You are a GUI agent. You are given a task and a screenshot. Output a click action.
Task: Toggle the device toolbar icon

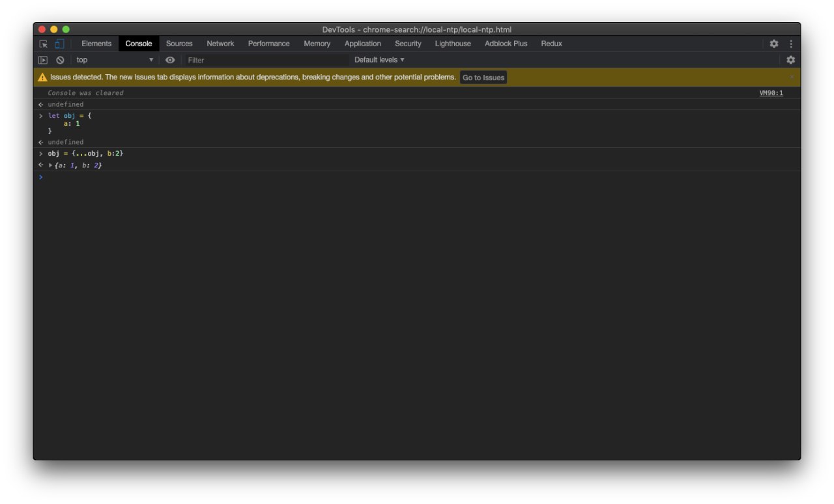(59, 44)
